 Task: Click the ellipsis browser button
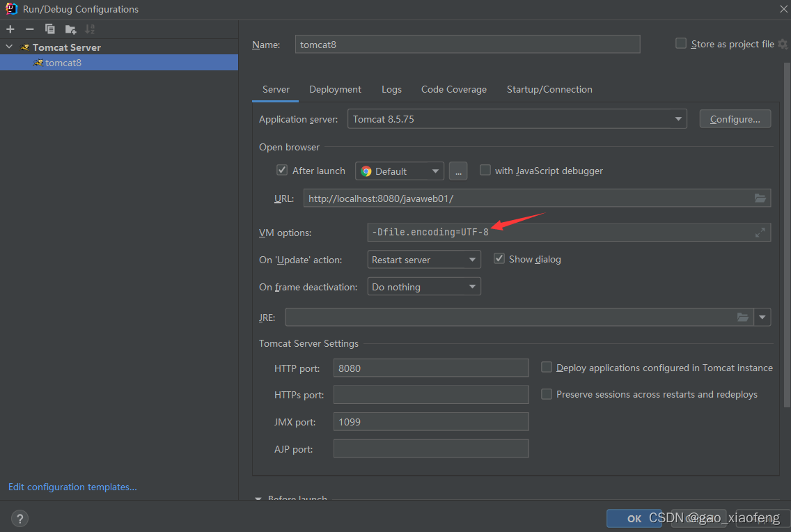pos(458,171)
